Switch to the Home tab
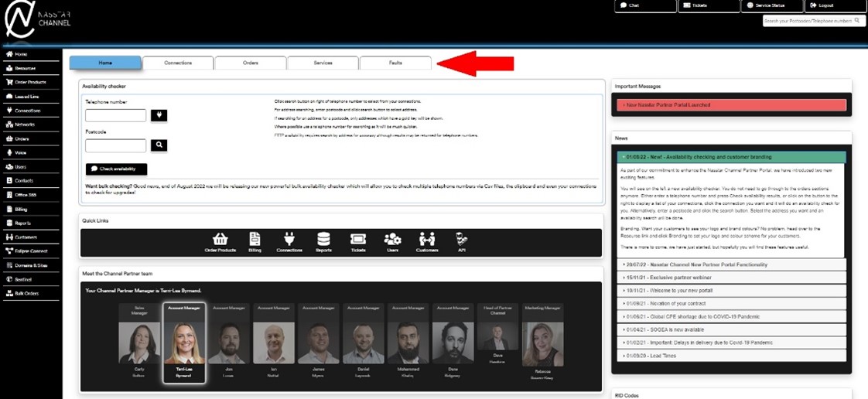868x399 pixels. [105, 63]
